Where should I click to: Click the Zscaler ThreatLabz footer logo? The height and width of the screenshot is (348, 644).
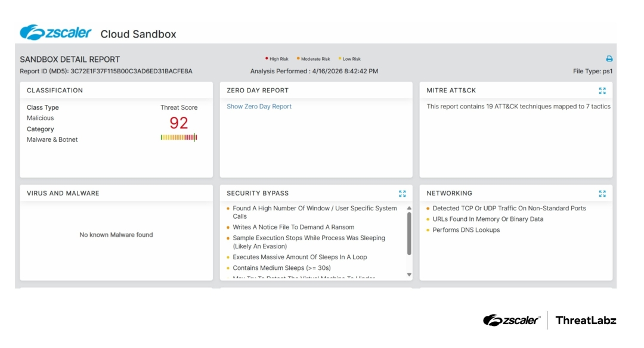pyautogui.click(x=550, y=320)
